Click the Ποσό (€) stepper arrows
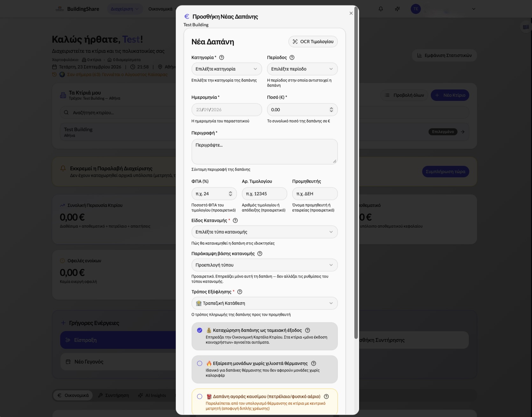532x417 pixels. pos(331,110)
